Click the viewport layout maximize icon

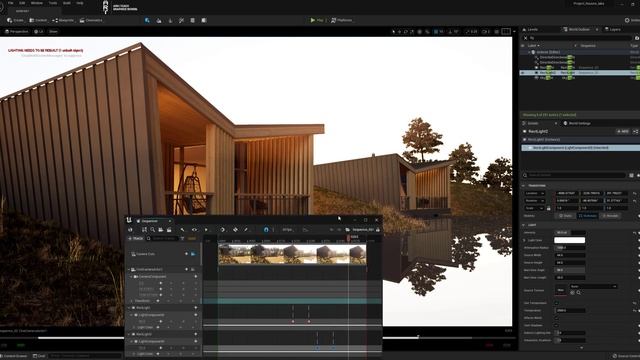pyautogui.click(x=506, y=31)
